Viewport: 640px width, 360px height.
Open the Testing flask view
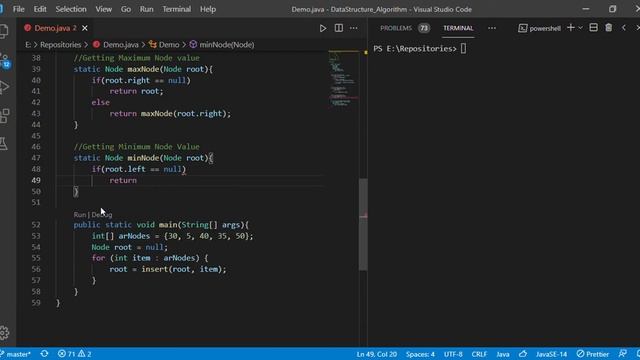3,144
